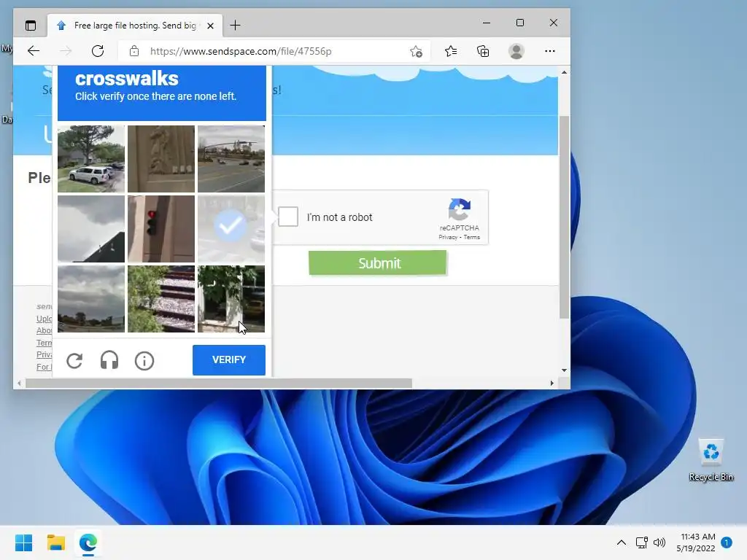Go back in Edge browser
Viewport: 747px width, 560px height.
(x=34, y=51)
